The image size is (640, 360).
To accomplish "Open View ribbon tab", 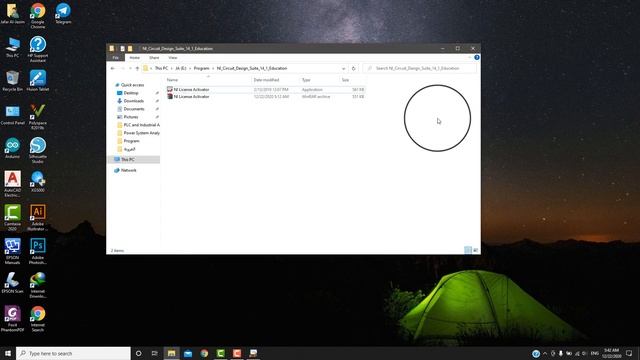I will coord(173,58).
